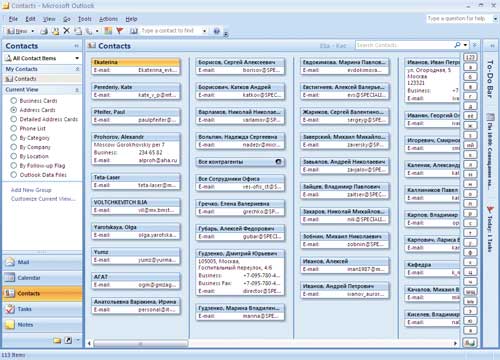This screenshot has width=500, height=360.
Task: Click the New contact toolbar button
Action: pyautogui.click(x=17, y=31)
